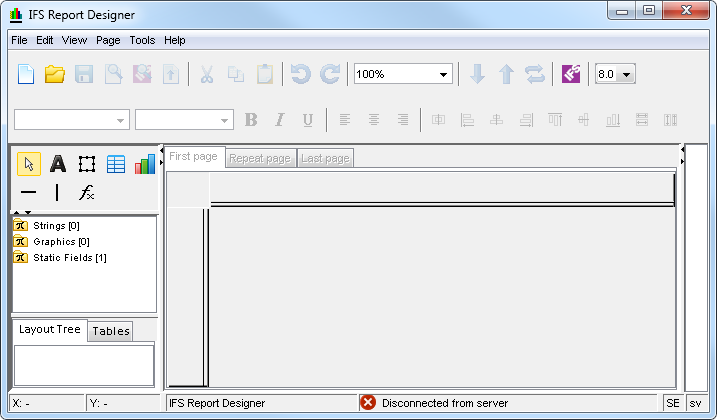717x420 pixels.
Task: Select the fx function tool
Action: [x=86, y=193]
